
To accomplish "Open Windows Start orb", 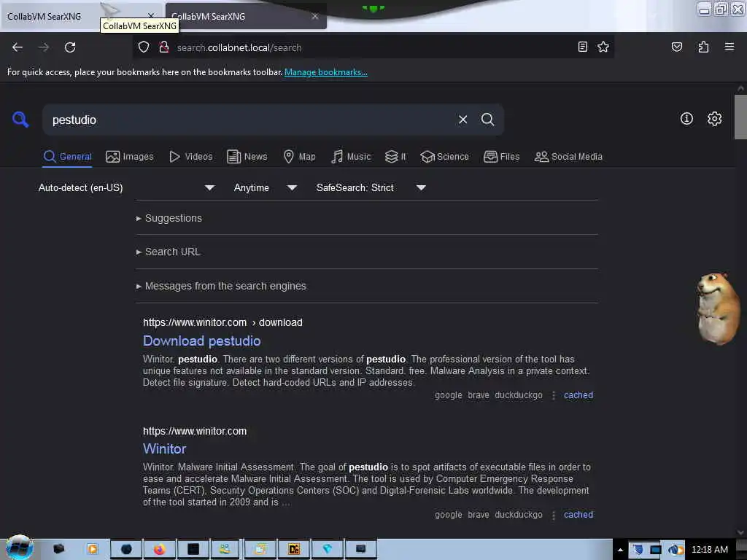I will 19,548.
